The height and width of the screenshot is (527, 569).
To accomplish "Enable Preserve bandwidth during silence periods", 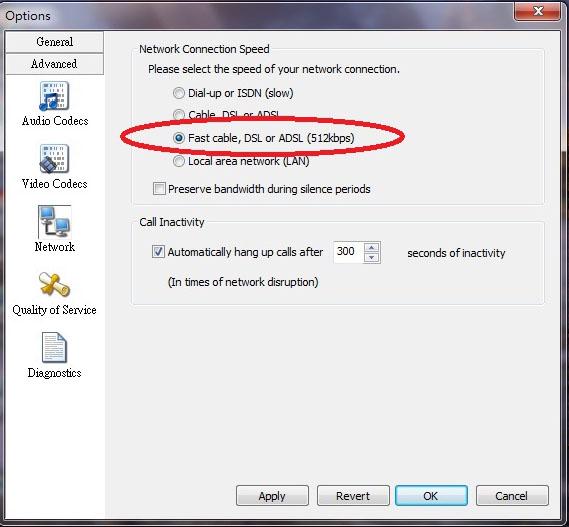I will tap(159, 189).
